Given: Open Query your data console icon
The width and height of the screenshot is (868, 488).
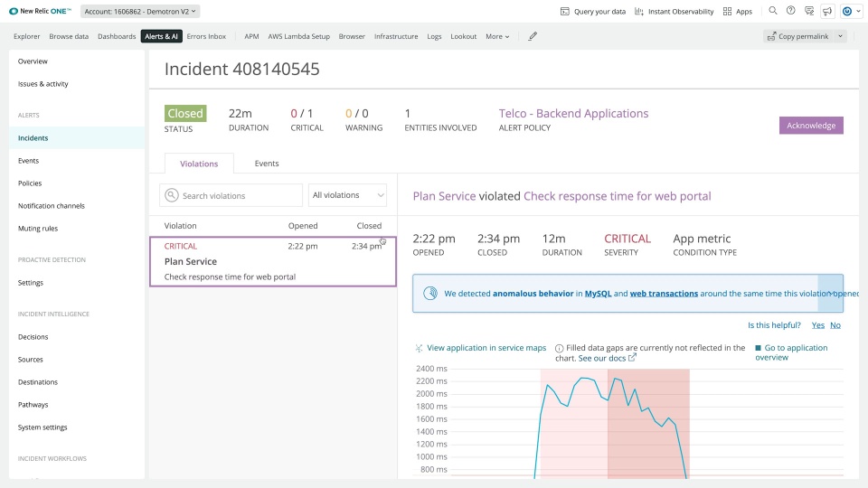Looking at the screenshot, I should point(564,11).
